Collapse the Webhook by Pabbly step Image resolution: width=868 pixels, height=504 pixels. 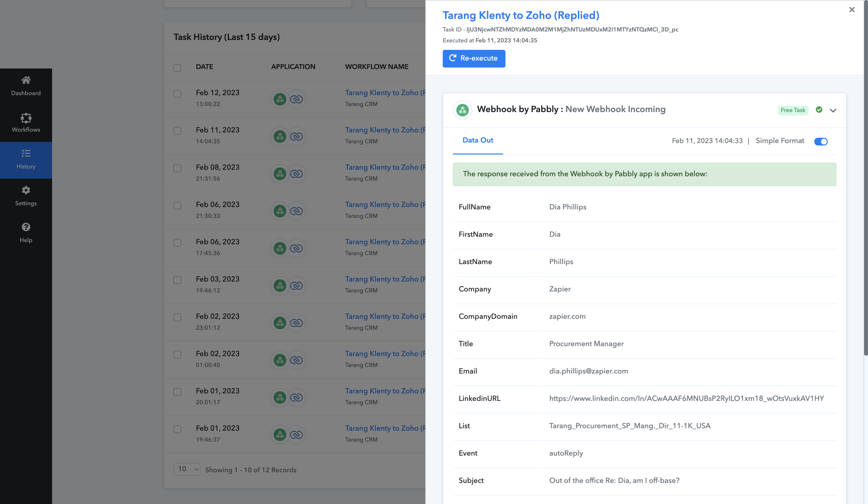tap(833, 111)
